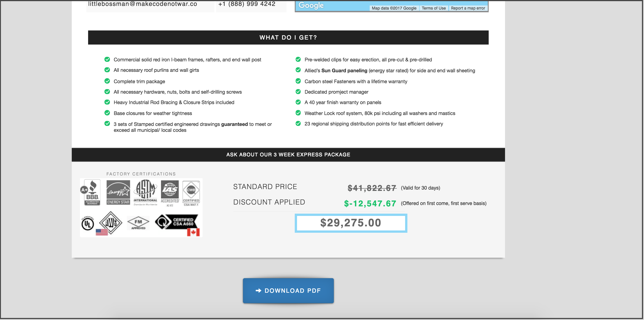Image resolution: width=644 pixels, height=320 pixels.
Task: Click checkmark beside Commercial solid red iron I-beam
Action: pyautogui.click(x=107, y=59)
